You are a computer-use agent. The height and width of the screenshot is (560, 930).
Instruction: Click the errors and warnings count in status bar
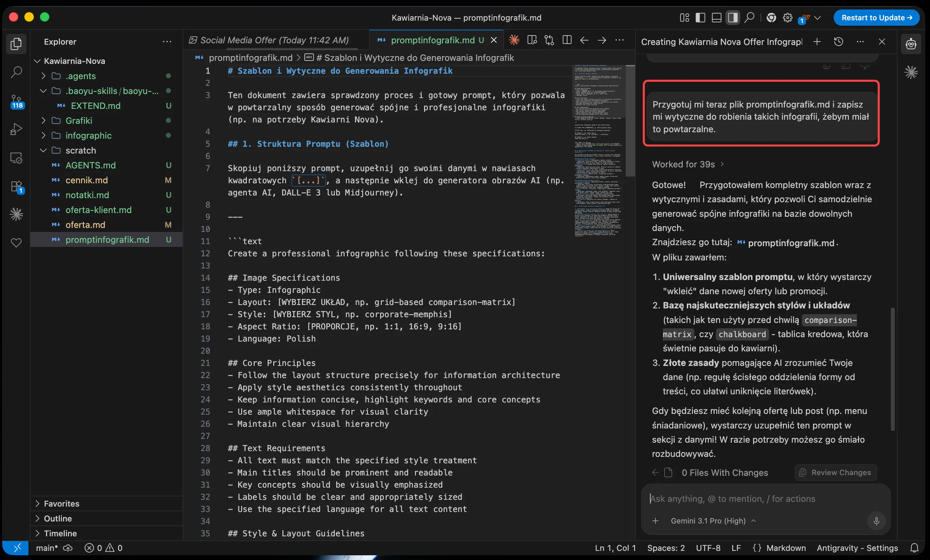tap(104, 548)
